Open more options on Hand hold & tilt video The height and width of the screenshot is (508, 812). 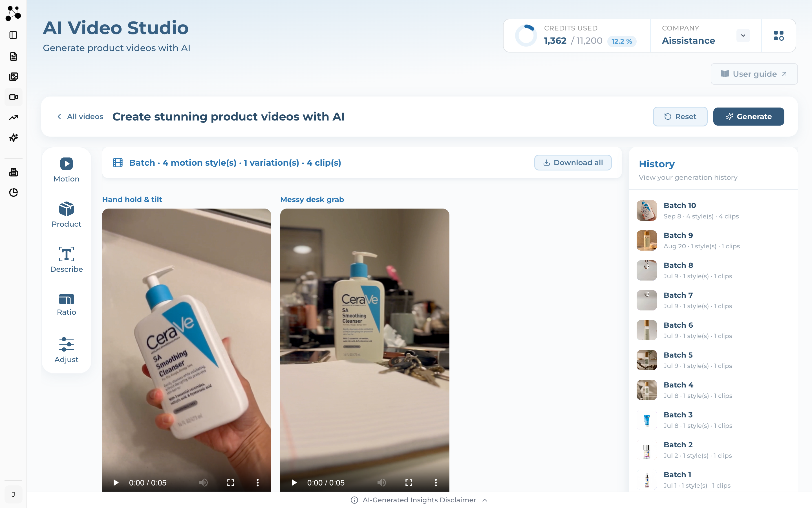(x=258, y=483)
